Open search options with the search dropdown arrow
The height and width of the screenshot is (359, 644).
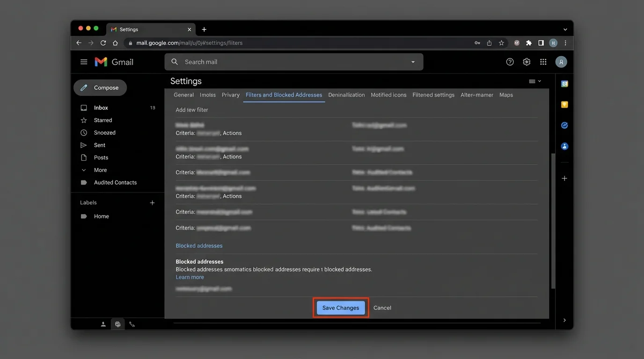[412, 61]
